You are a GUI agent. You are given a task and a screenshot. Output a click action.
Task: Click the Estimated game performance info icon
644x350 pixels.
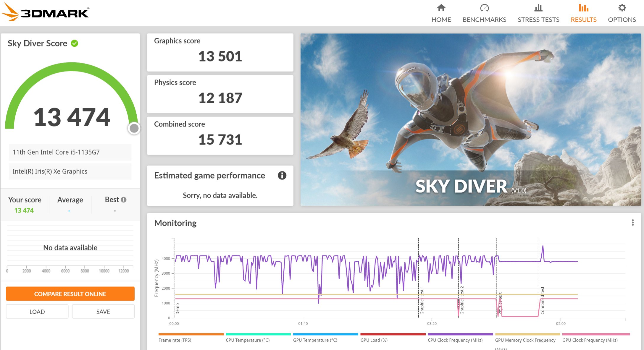pyautogui.click(x=282, y=175)
